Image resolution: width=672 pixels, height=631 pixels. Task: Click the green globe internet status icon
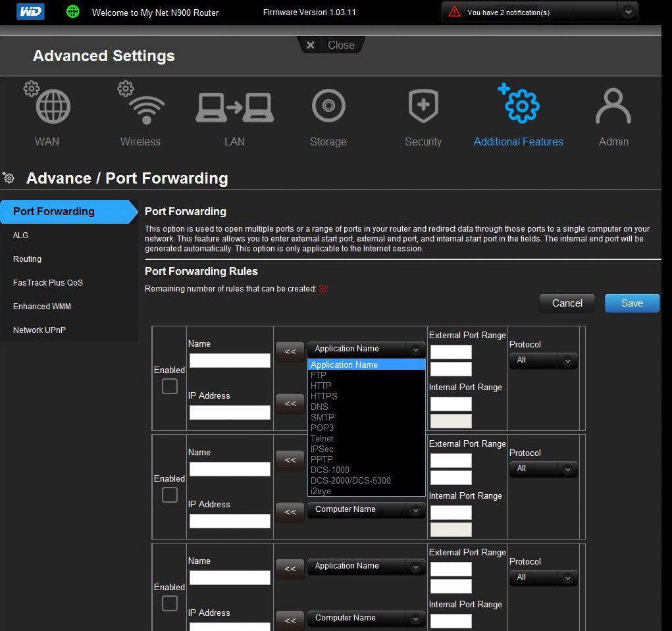click(73, 12)
